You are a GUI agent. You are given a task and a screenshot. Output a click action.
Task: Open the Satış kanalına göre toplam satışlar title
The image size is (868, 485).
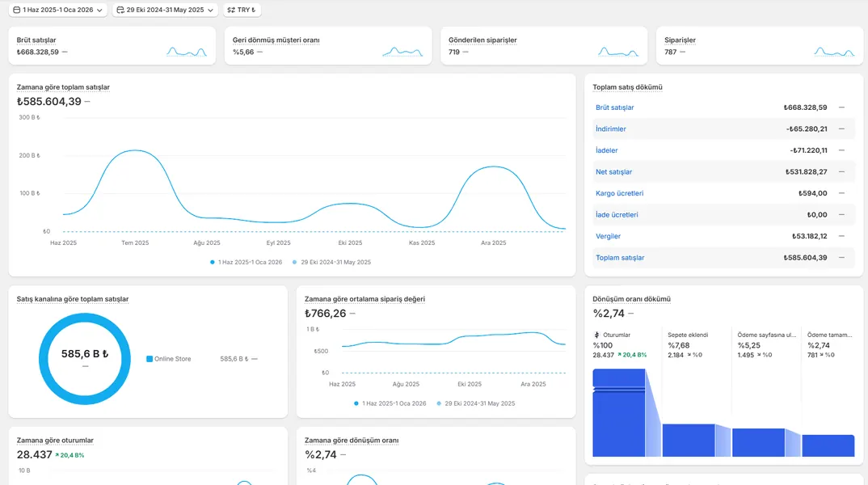point(73,299)
